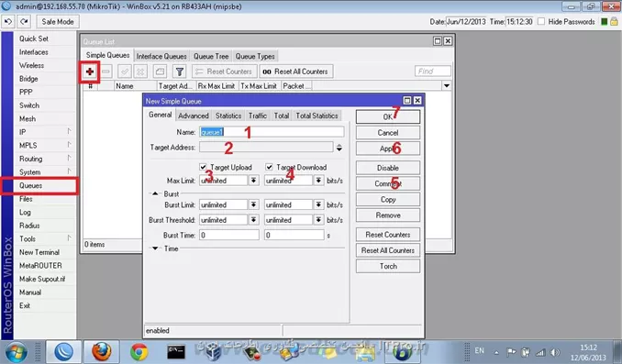
Task: Click the Apply button
Action: click(387, 149)
